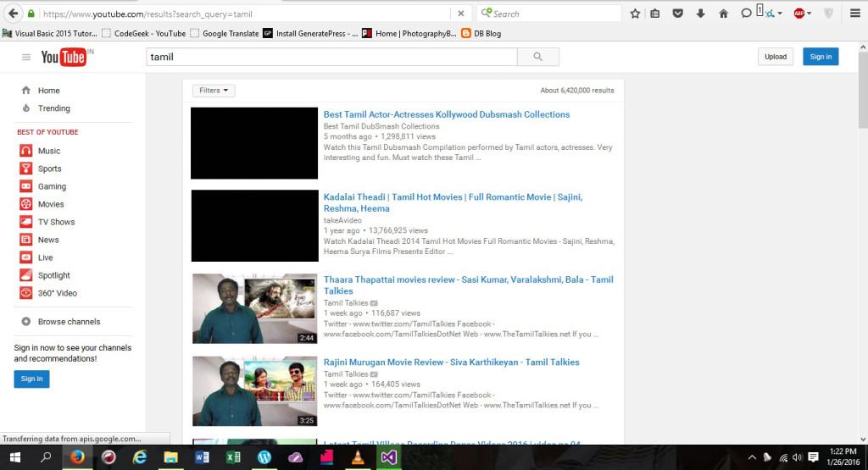Image resolution: width=868 pixels, height=470 pixels.
Task: Launch VLC media player from taskbar
Action: click(x=357, y=457)
